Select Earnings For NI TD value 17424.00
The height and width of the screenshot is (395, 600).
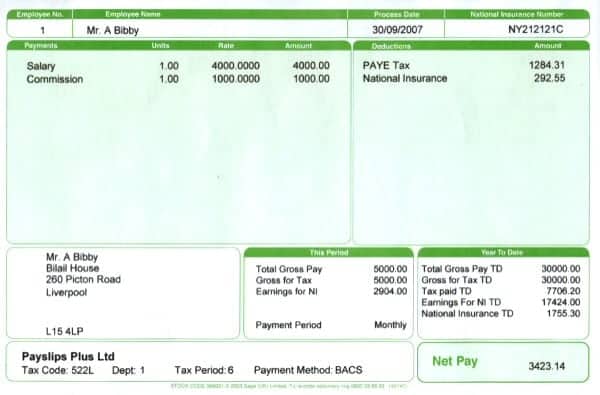click(x=561, y=302)
